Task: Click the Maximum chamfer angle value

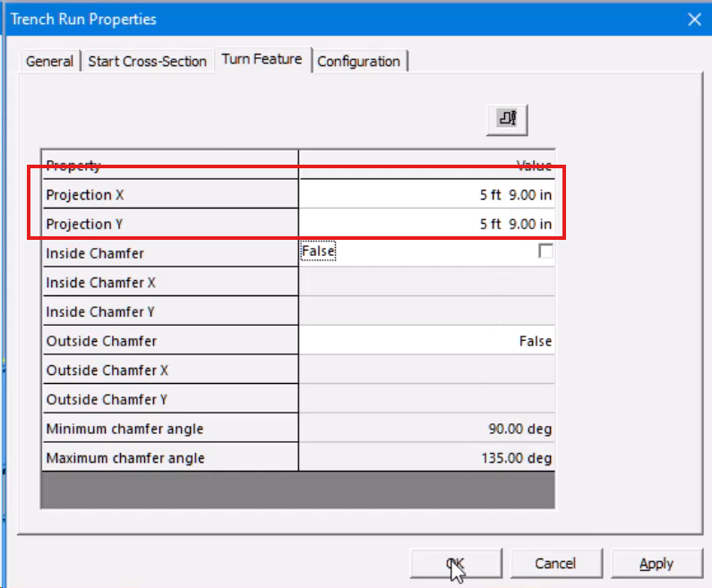Action: click(426, 458)
